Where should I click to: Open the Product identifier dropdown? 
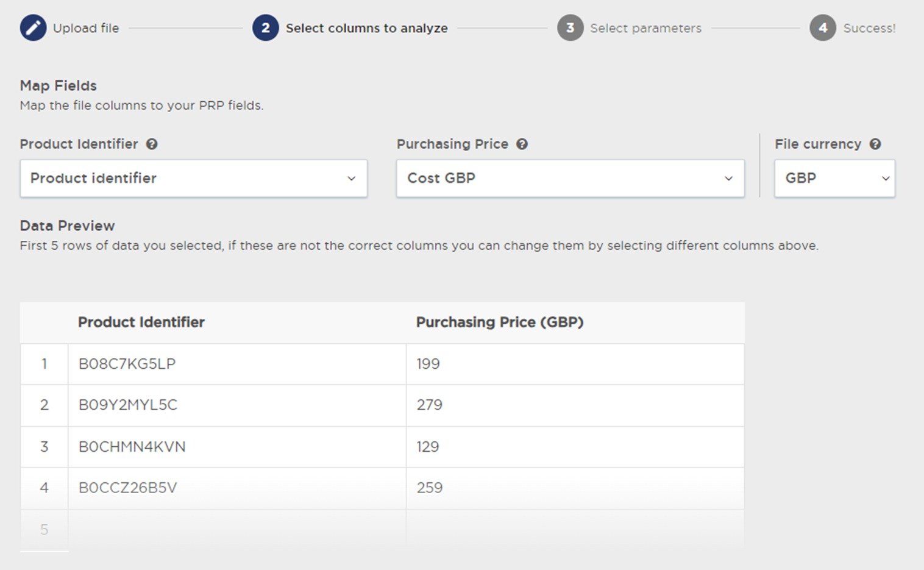194,179
